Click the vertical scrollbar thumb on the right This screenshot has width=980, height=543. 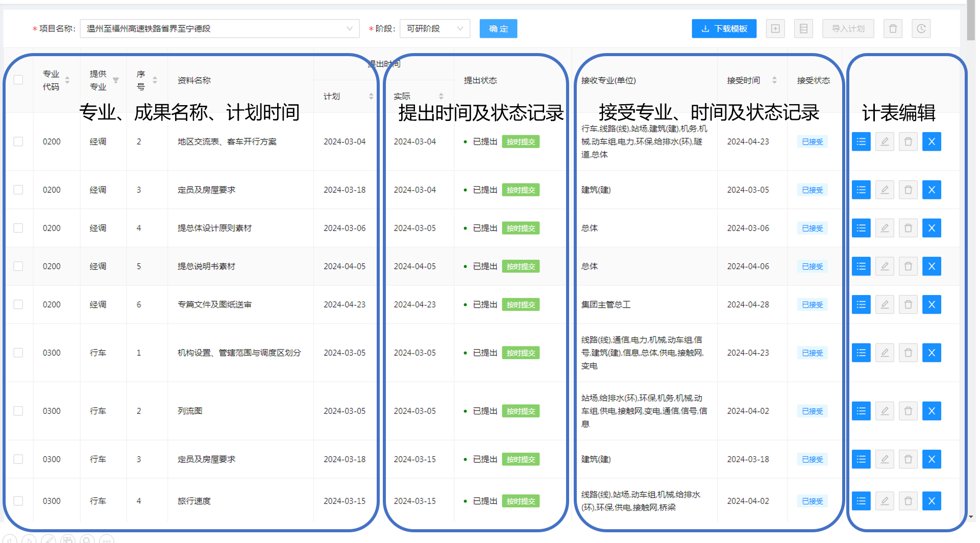[970, 20]
